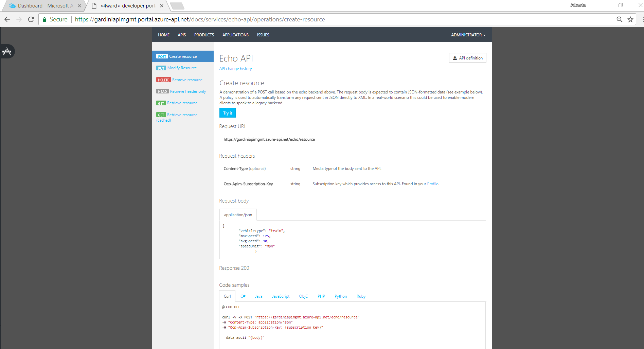The width and height of the screenshot is (644, 349).
Task: Click the bookmark star icon
Action: coord(631,19)
